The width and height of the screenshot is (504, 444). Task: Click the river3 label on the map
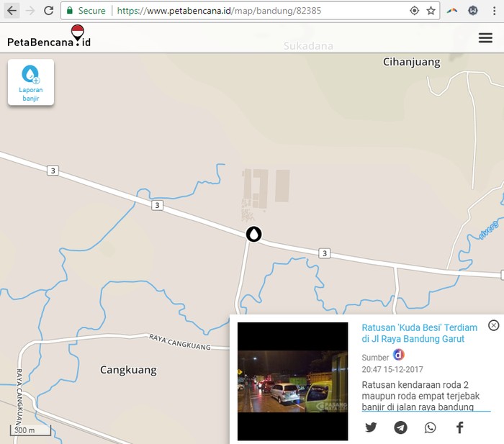[x=489, y=230]
